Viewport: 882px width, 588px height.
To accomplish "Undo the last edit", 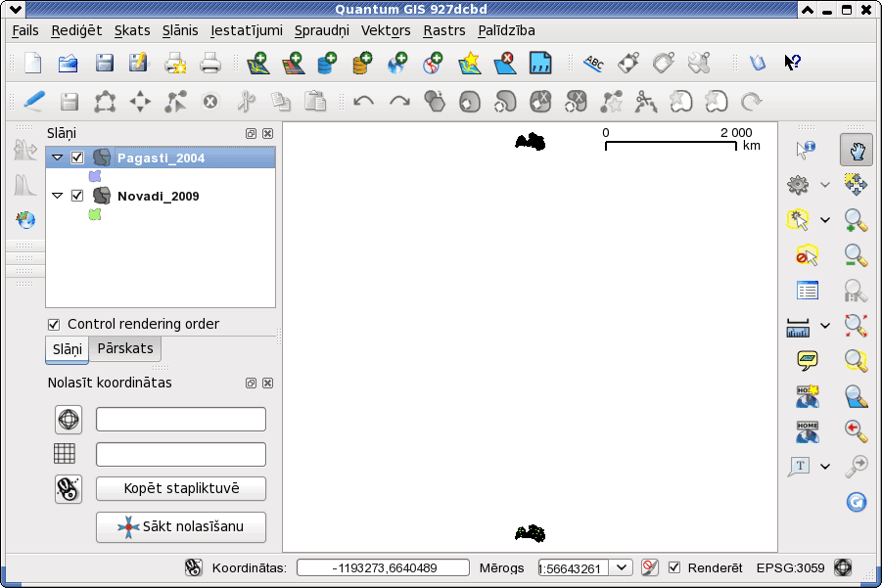I will 364,102.
